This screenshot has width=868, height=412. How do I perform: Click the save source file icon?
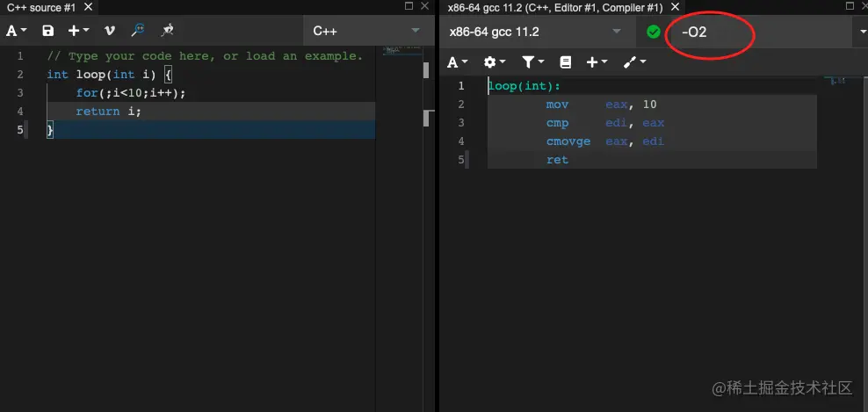click(x=47, y=31)
